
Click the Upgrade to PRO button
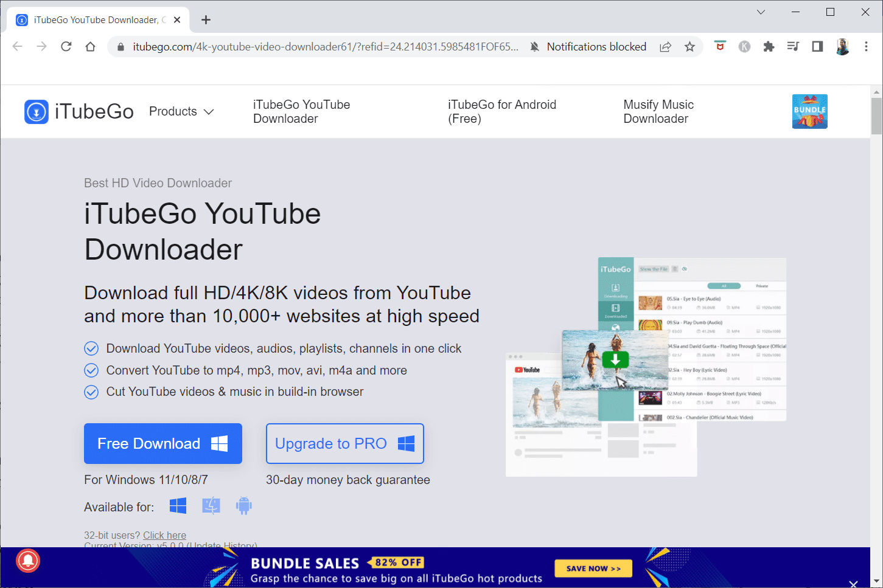point(345,443)
